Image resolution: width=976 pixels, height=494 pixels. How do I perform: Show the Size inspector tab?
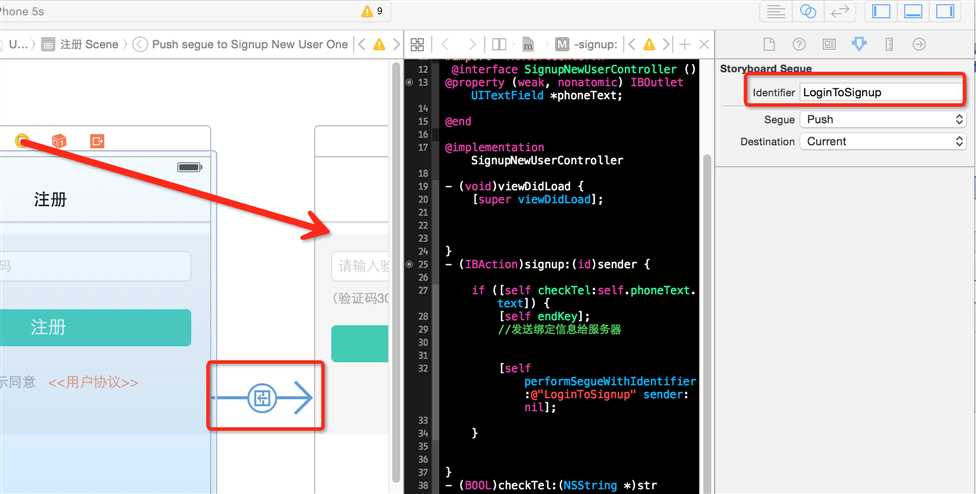[x=889, y=44]
